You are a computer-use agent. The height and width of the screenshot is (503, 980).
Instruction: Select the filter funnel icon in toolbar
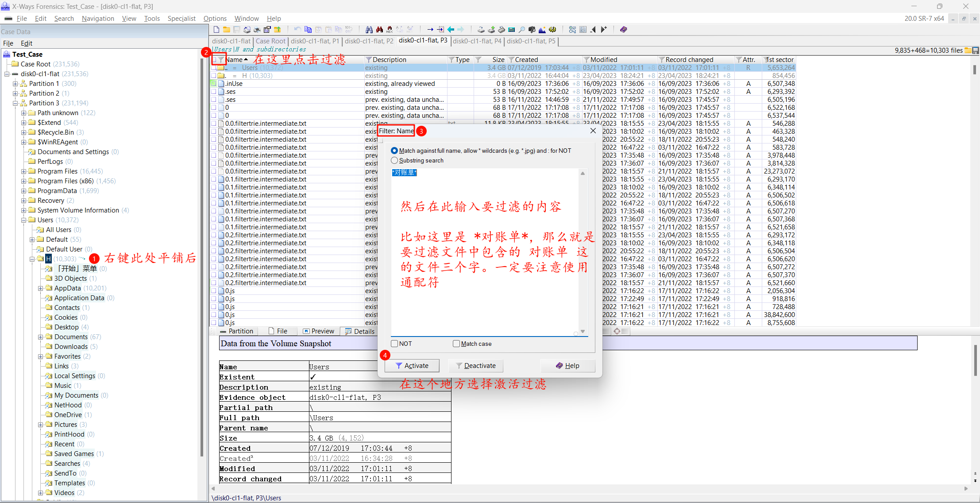coord(220,60)
